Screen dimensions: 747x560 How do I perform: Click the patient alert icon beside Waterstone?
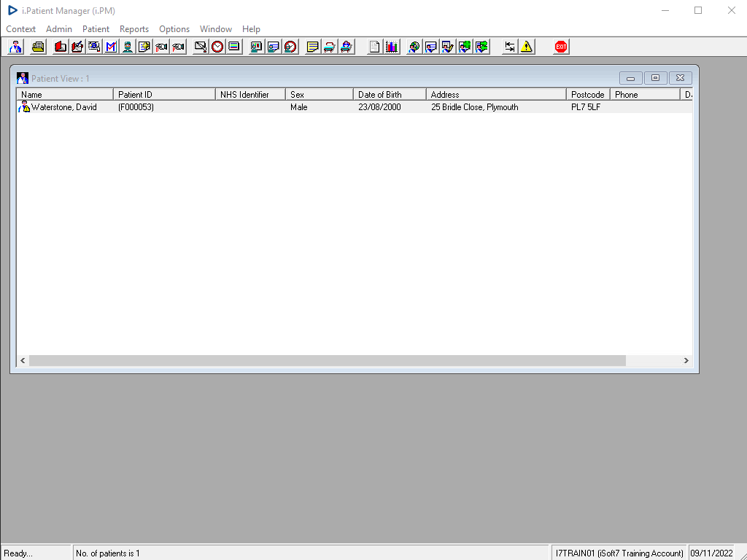(24, 106)
